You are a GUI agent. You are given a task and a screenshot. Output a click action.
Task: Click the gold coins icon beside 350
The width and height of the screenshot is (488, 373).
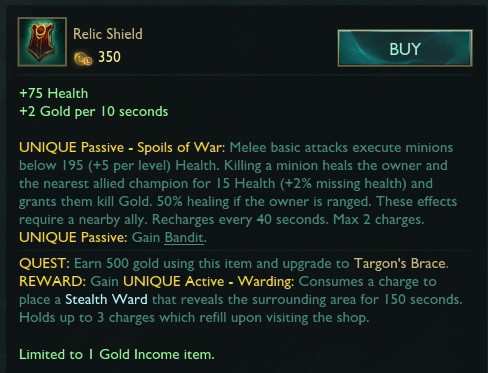click(83, 59)
